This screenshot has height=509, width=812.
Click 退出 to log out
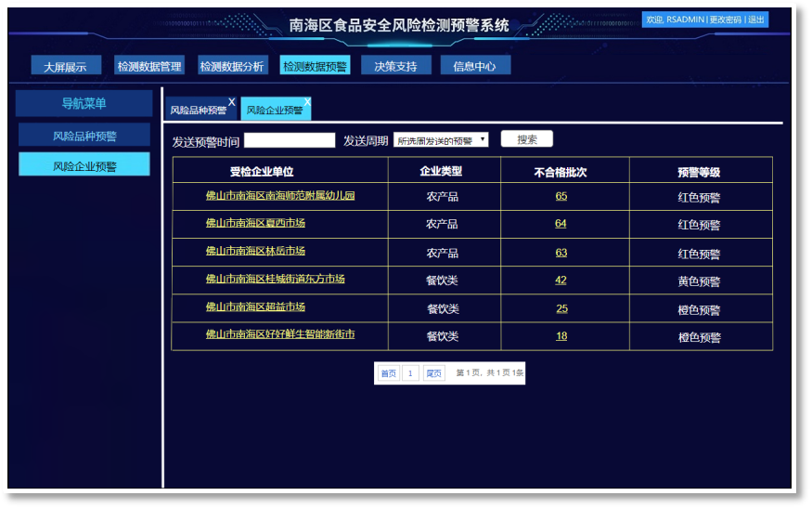coord(756,20)
